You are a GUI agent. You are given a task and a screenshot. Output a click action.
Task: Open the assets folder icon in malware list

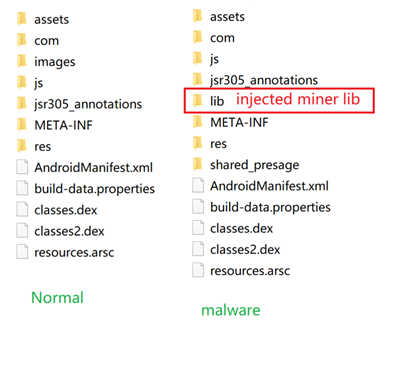tap(198, 16)
